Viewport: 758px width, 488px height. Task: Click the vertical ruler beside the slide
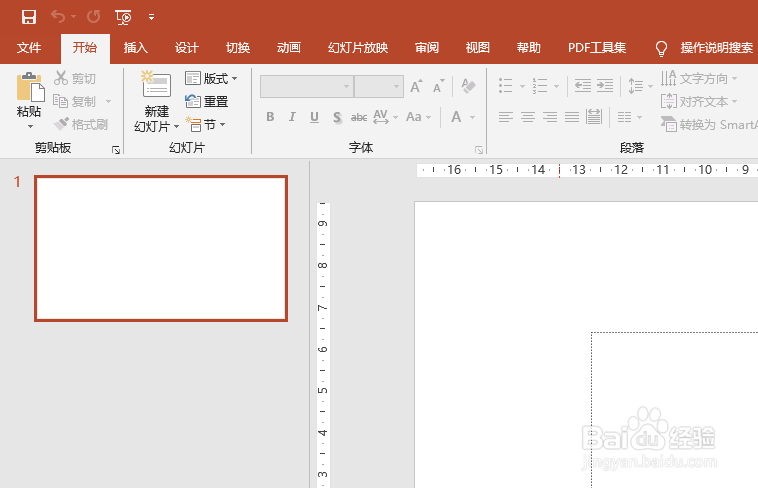[x=323, y=345]
